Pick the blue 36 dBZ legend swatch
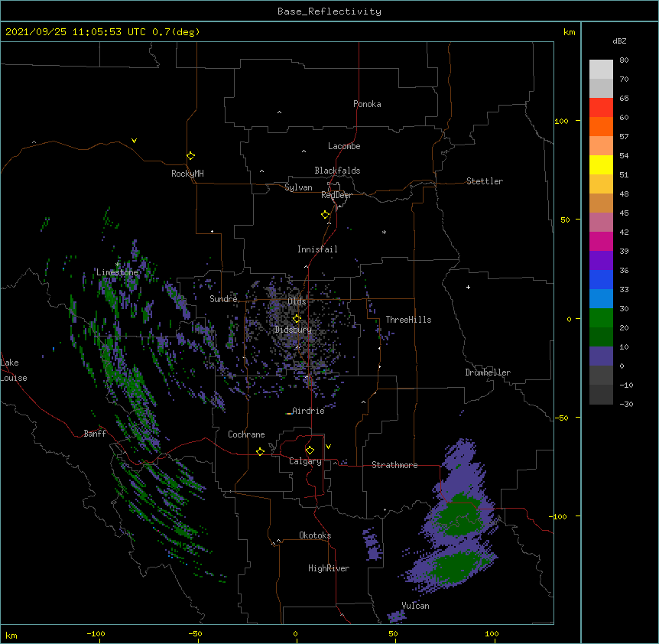Image resolution: width=659 pixels, height=644 pixels. point(601,279)
